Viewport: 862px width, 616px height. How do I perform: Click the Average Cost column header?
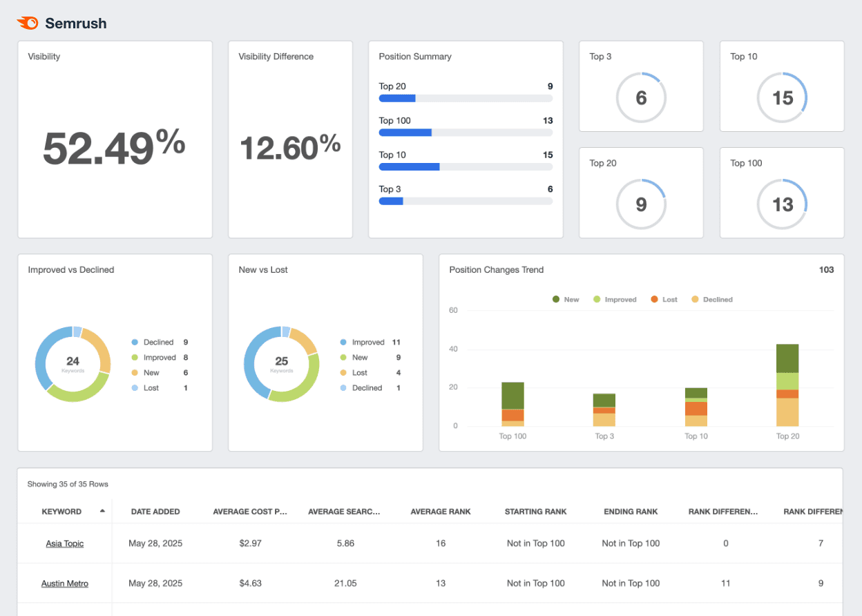pyautogui.click(x=250, y=512)
